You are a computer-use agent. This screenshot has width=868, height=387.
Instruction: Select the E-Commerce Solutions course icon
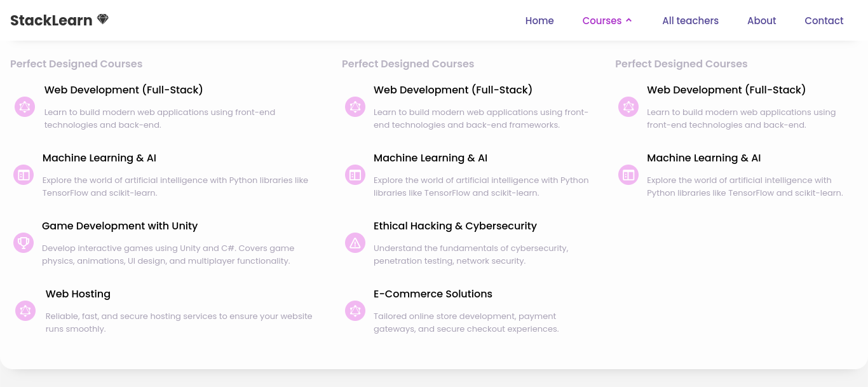355,311
